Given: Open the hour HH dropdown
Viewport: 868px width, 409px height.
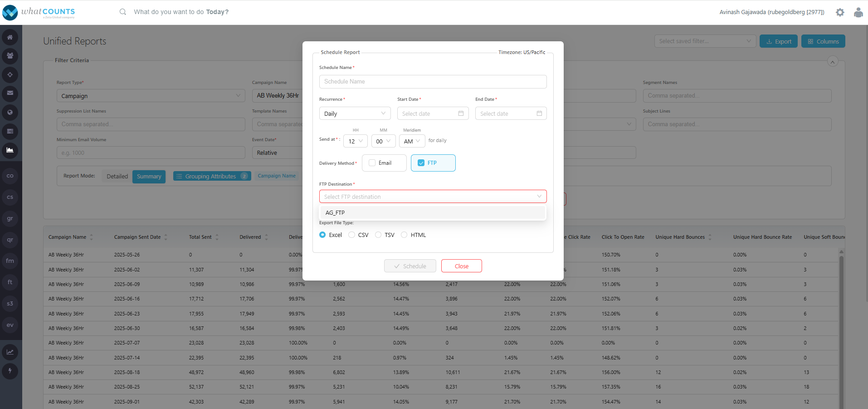Looking at the screenshot, I should [355, 141].
